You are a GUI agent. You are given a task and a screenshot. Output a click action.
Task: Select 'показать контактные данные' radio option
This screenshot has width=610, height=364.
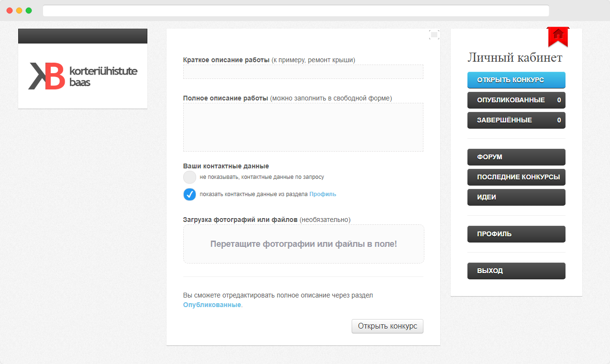point(190,194)
